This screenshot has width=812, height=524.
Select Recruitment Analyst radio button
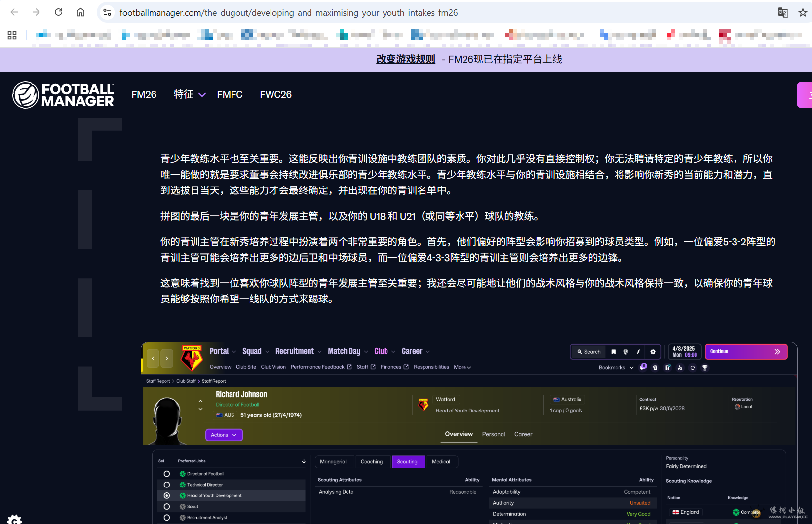(x=167, y=517)
